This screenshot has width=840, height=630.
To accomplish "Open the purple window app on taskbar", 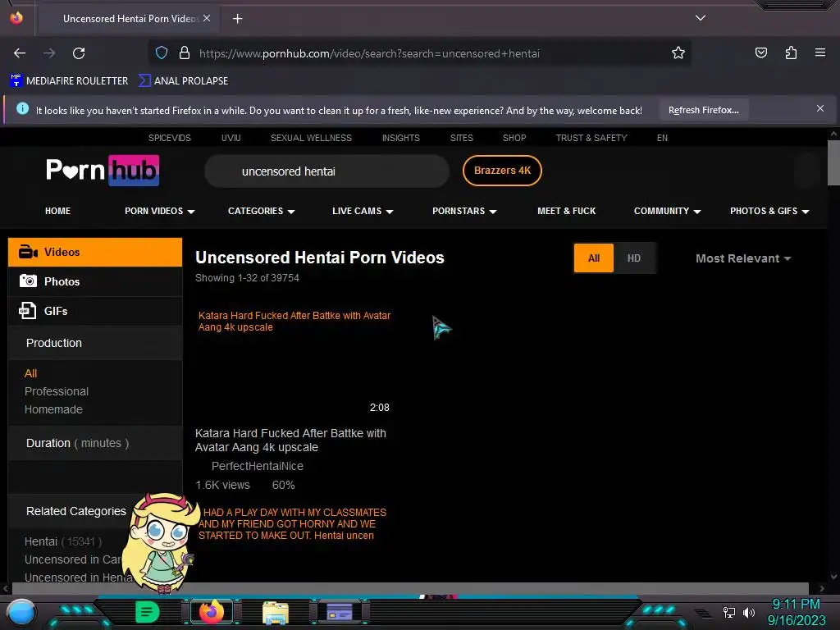I will click(x=339, y=612).
